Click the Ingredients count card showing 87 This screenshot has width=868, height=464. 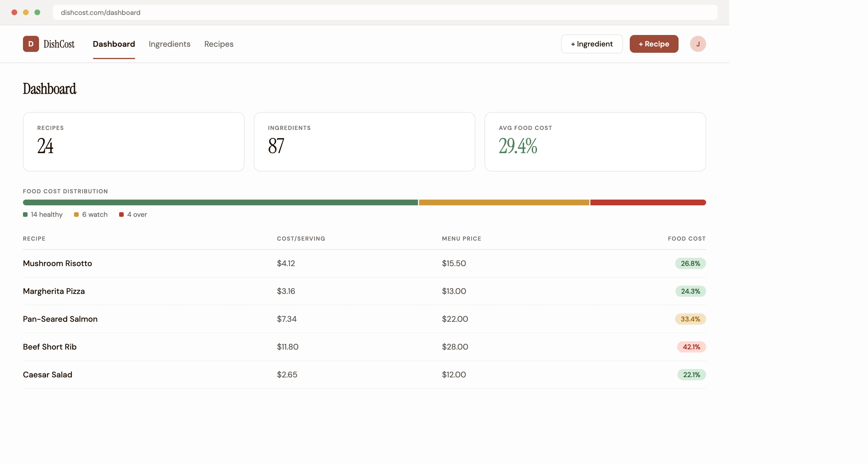click(x=364, y=142)
